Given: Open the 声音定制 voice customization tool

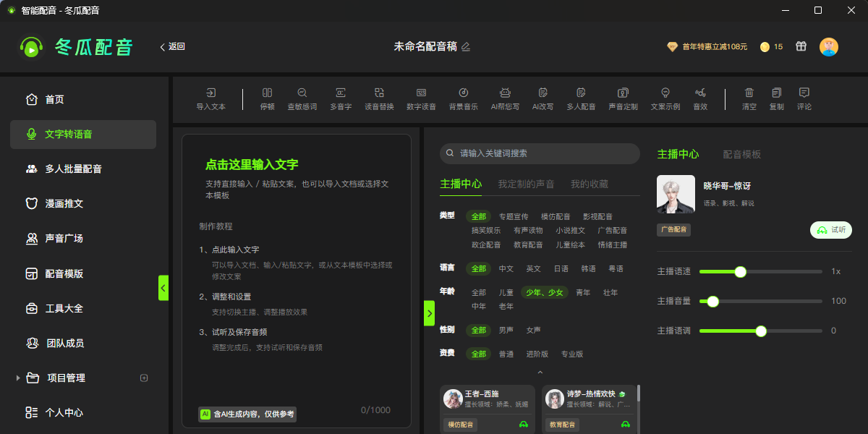Looking at the screenshot, I should coord(623,93).
